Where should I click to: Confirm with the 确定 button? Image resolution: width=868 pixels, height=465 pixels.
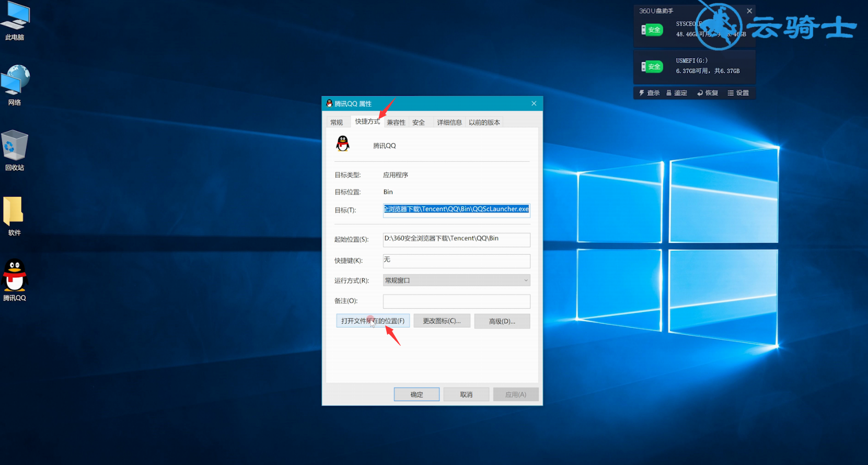(416, 394)
